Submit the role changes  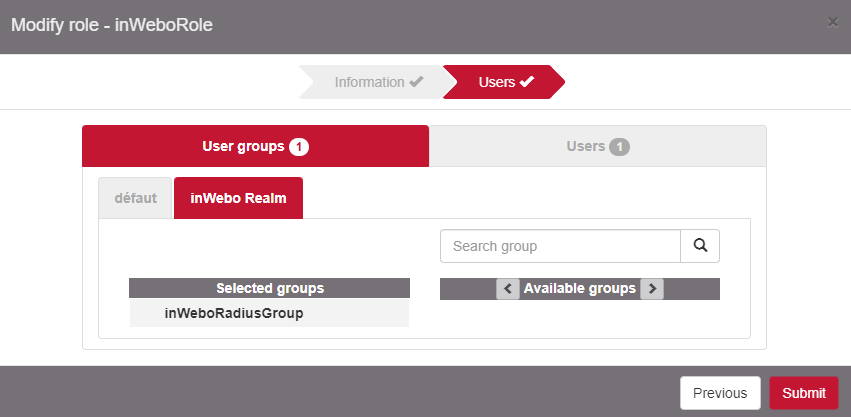click(803, 393)
